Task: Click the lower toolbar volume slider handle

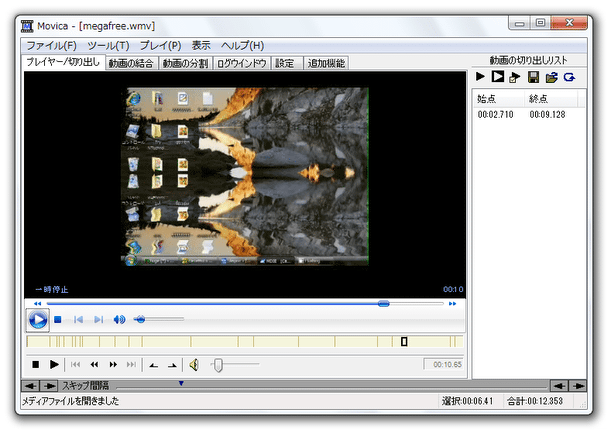Action: [x=218, y=365]
